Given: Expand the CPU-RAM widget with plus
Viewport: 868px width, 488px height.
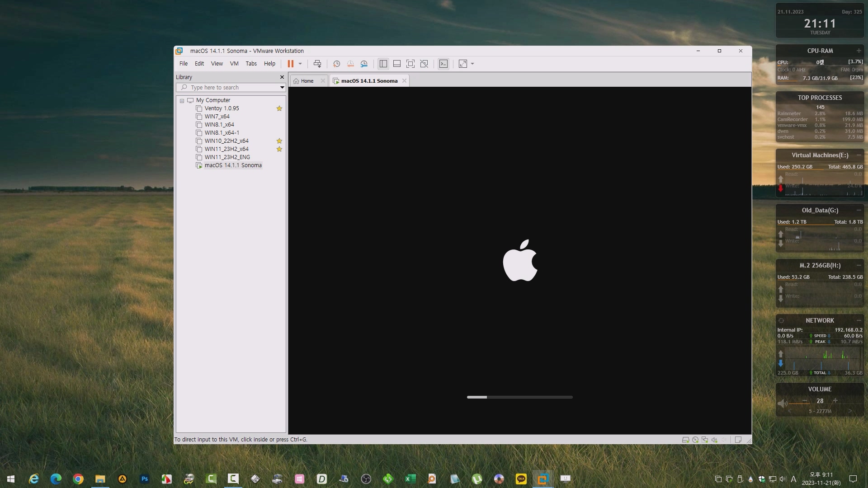Looking at the screenshot, I should click(x=859, y=51).
